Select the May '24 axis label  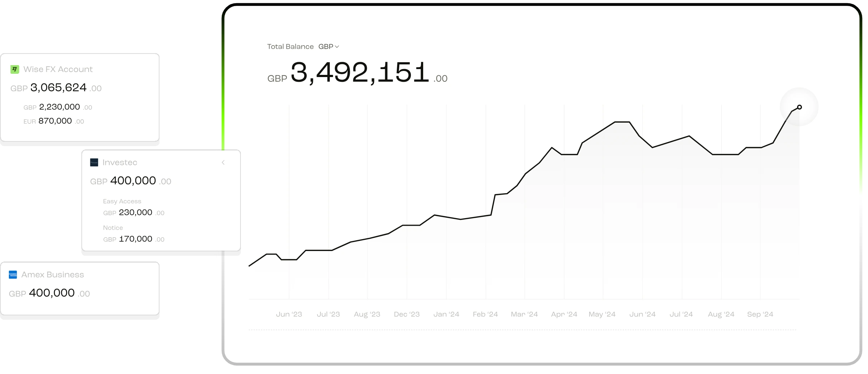click(x=602, y=314)
